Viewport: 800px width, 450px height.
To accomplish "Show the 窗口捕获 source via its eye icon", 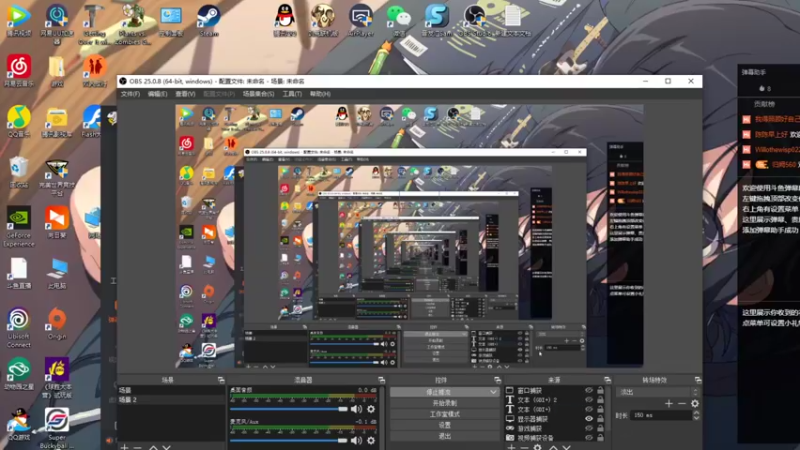I will (589, 390).
